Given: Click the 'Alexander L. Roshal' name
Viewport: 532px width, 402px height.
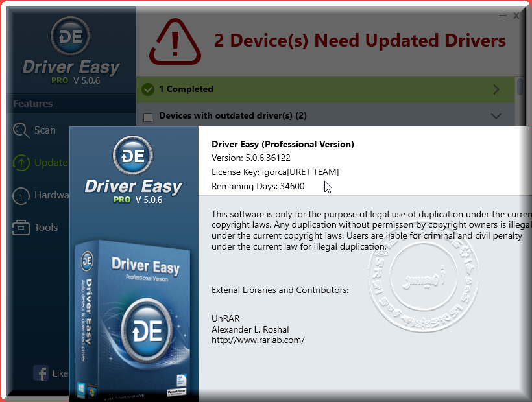Looking at the screenshot, I should coord(250,329).
